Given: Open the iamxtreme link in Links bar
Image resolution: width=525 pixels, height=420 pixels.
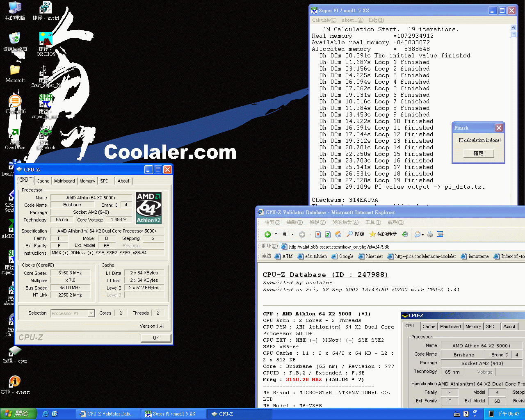Looking at the screenshot, I should [475, 256].
